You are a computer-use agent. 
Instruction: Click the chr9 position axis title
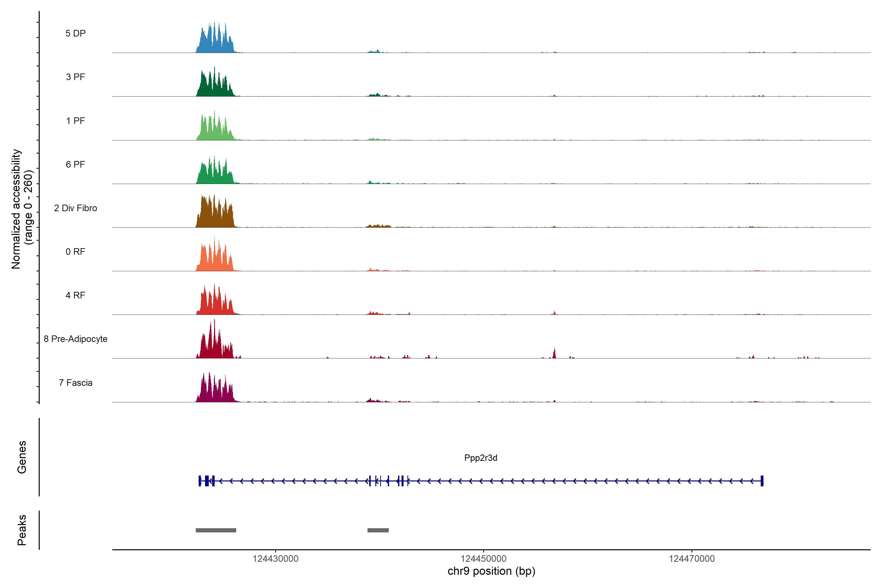pos(491,571)
